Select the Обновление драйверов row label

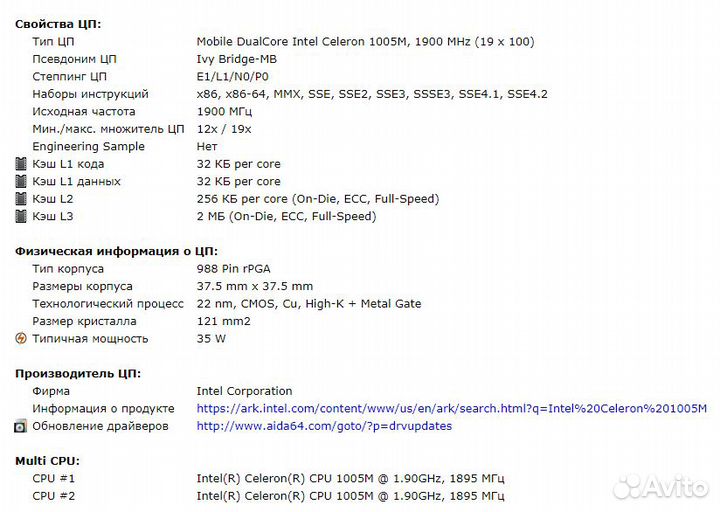point(100,426)
